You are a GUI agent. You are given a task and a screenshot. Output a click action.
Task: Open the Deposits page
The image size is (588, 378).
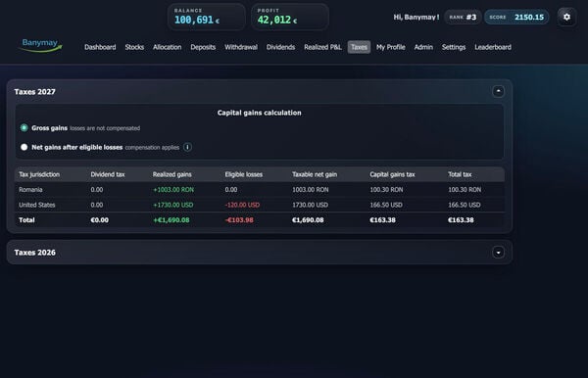pos(203,47)
